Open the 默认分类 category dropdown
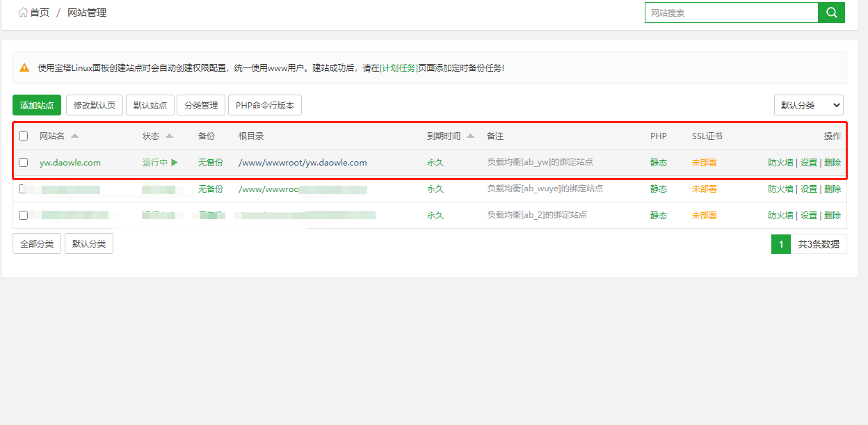868x425 pixels. pos(808,105)
